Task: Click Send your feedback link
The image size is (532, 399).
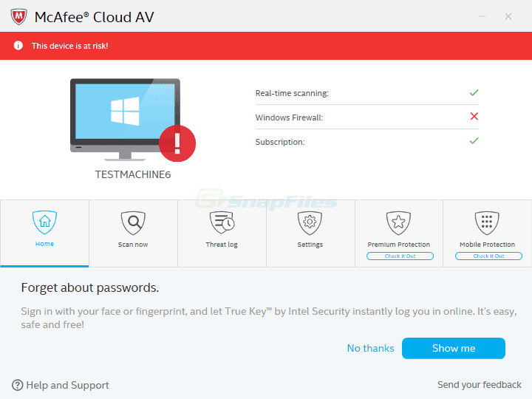Action: (479, 385)
